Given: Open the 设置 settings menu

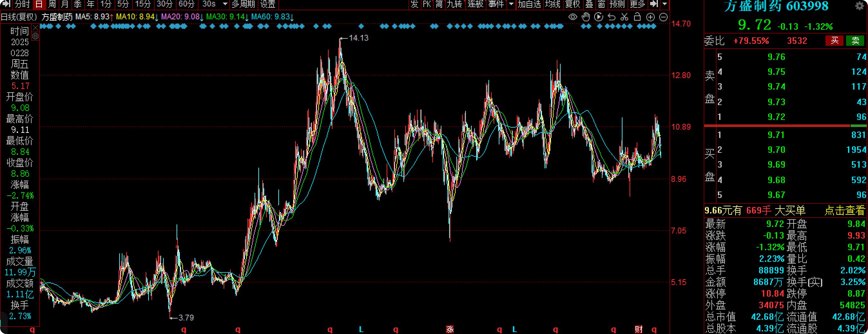Looking at the screenshot, I should coord(268,4).
